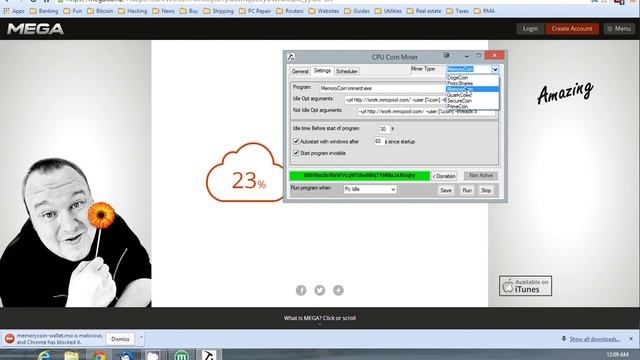Click the Stop button in miner

(x=486, y=191)
